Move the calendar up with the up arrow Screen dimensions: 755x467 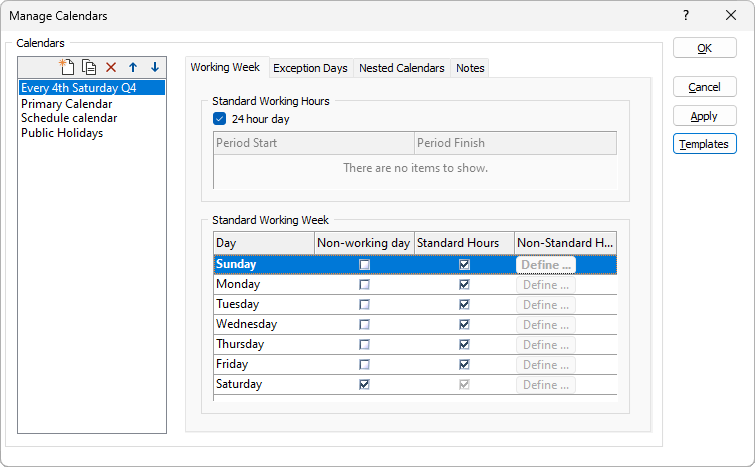[x=132, y=67]
